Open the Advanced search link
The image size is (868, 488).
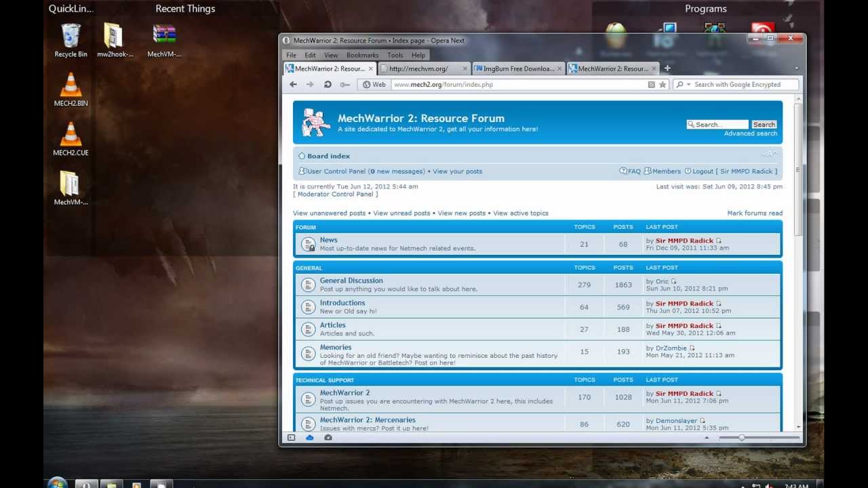(751, 134)
